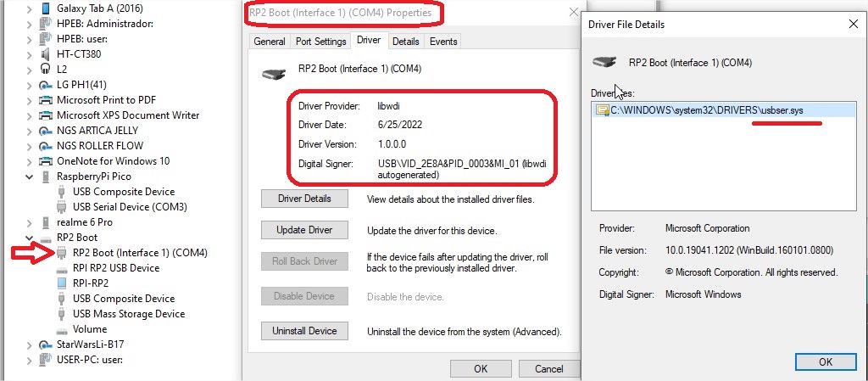This screenshot has width=868, height=381.
Task: Click OK in Driver File Details
Action: 826,361
